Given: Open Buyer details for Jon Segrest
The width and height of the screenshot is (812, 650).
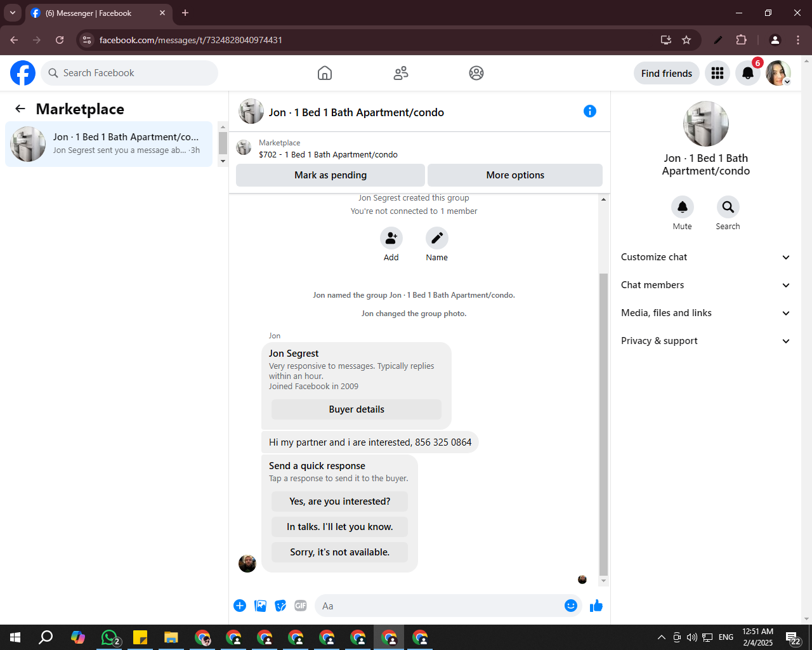Looking at the screenshot, I should (x=357, y=409).
